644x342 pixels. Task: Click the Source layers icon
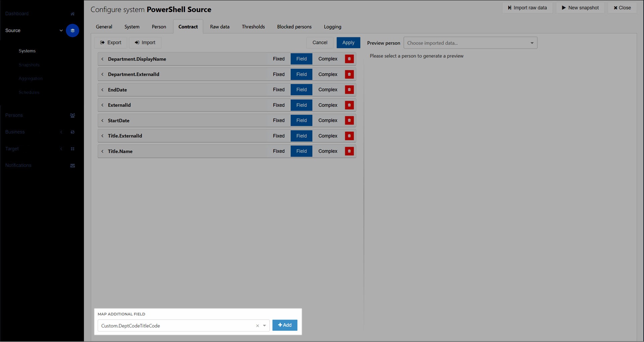72,31
